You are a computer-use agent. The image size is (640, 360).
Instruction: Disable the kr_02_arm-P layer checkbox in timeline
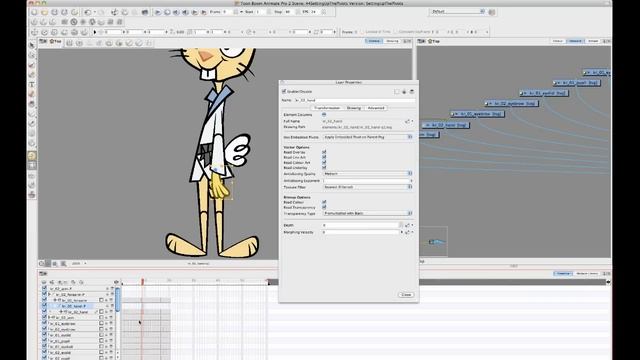pos(44,288)
